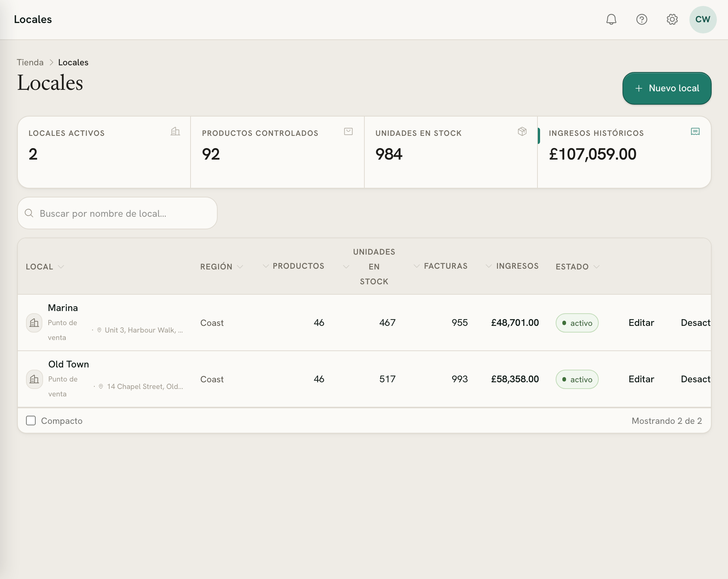Open the settings gear icon

[x=672, y=19]
